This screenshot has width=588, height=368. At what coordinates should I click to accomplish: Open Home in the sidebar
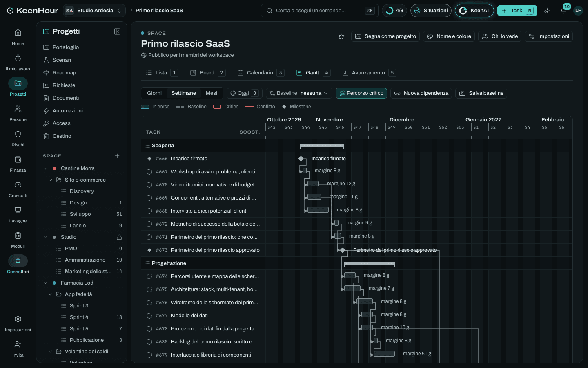(18, 37)
